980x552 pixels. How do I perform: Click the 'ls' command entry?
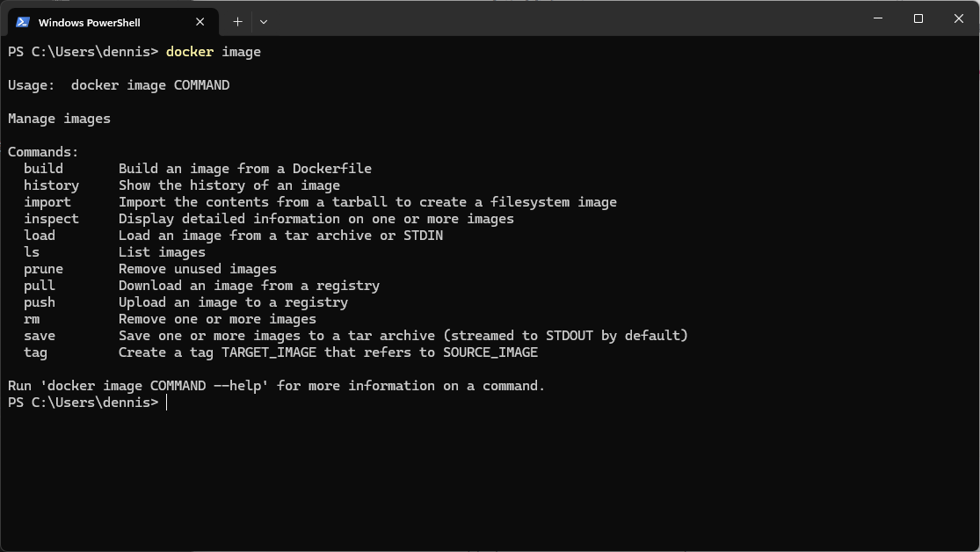(x=31, y=251)
